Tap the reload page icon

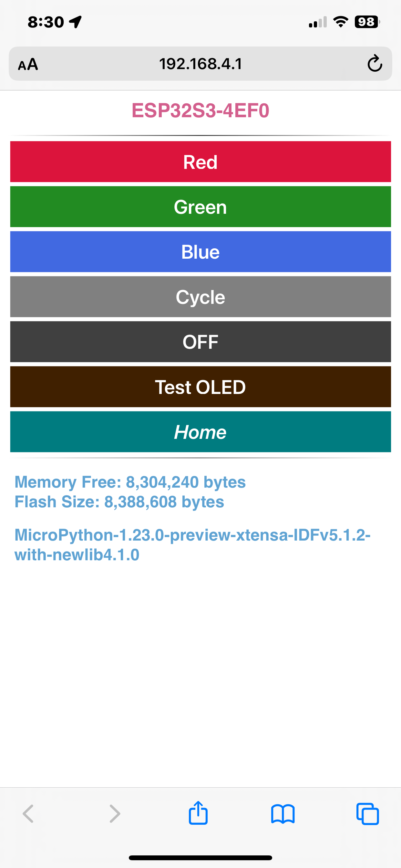[x=375, y=63]
